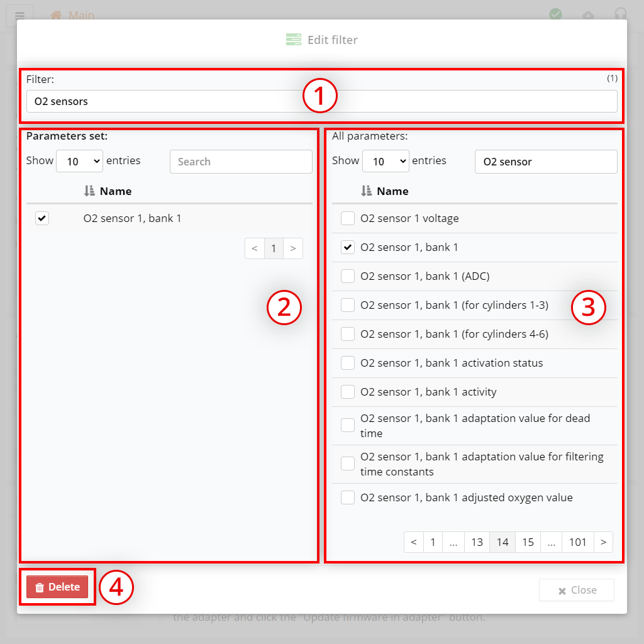
Task: Jump to page 101 of All parameters
Action: (577, 542)
